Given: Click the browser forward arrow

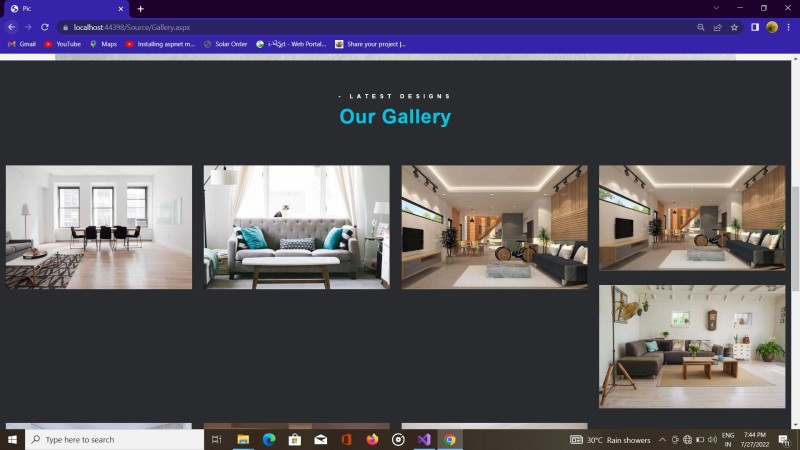Looking at the screenshot, I should [x=28, y=27].
